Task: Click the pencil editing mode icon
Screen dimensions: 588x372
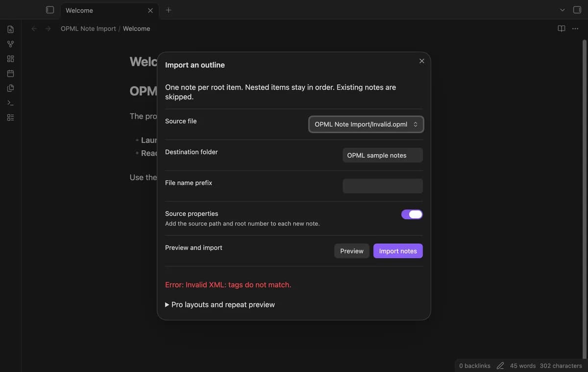Action: pos(500,366)
